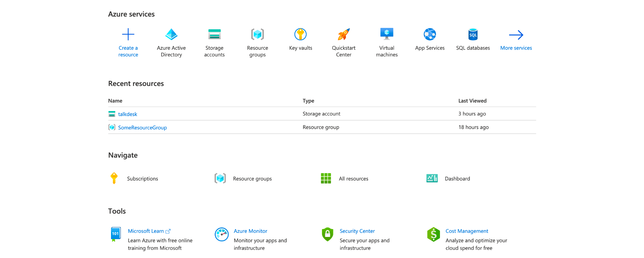Image resolution: width=644 pixels, height=258 pixels.
Task: Open the Resource groups cube icon in Azure services
Action: [258, 34]
